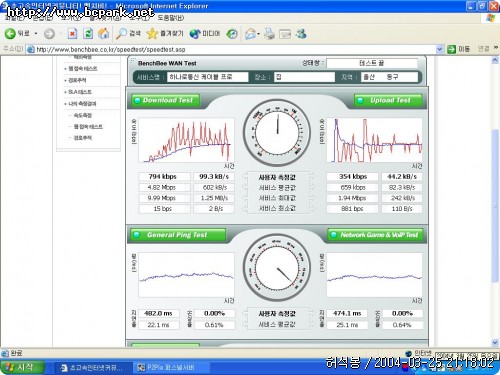Viewport: 500px width, 375px height.
Task: Click the 44.2 kB/s upload value
Action: click(x=402, y=177)
